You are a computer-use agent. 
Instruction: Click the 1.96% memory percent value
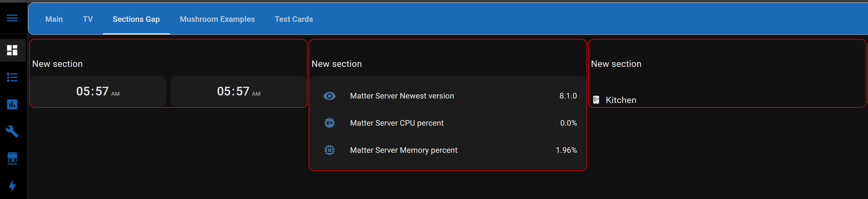pos(566,150)
